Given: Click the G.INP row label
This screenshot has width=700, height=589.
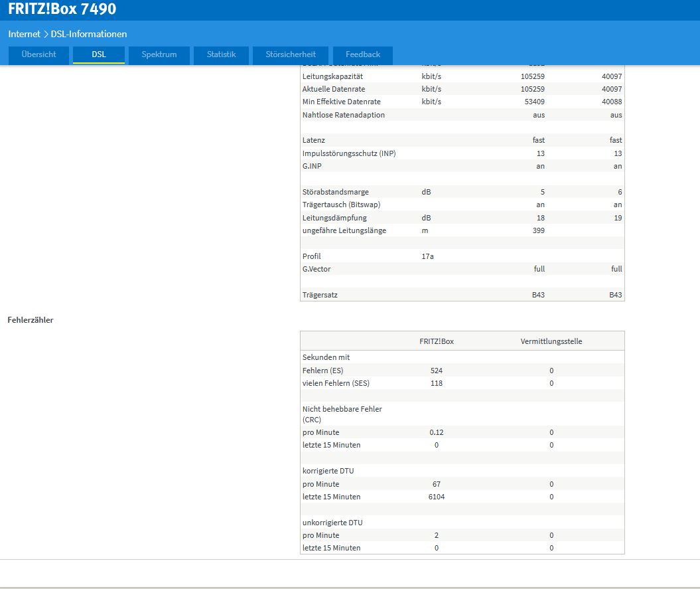Looking at the screenshot, I should pos(312,166).
